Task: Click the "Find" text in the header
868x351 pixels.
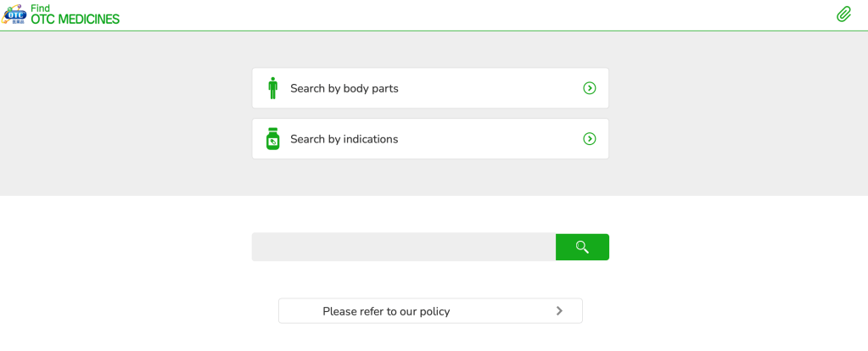Action: pyautogui.click(x=40, y=8)
